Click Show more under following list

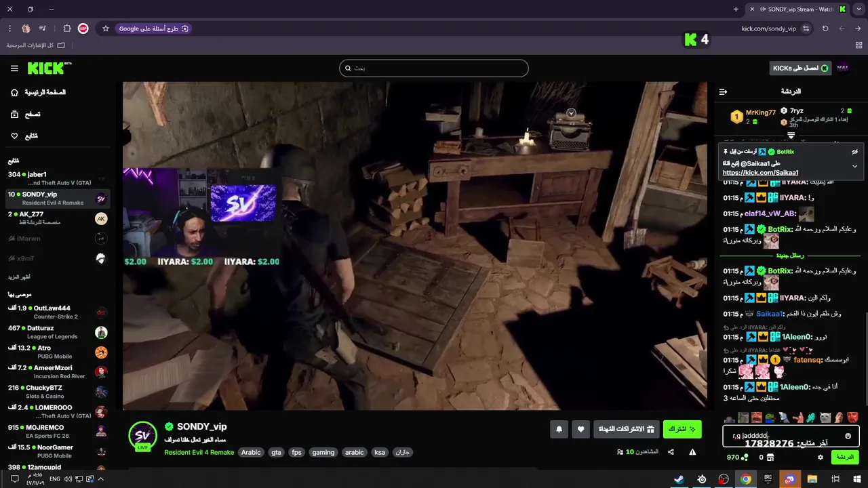click(x=19, y=277)
